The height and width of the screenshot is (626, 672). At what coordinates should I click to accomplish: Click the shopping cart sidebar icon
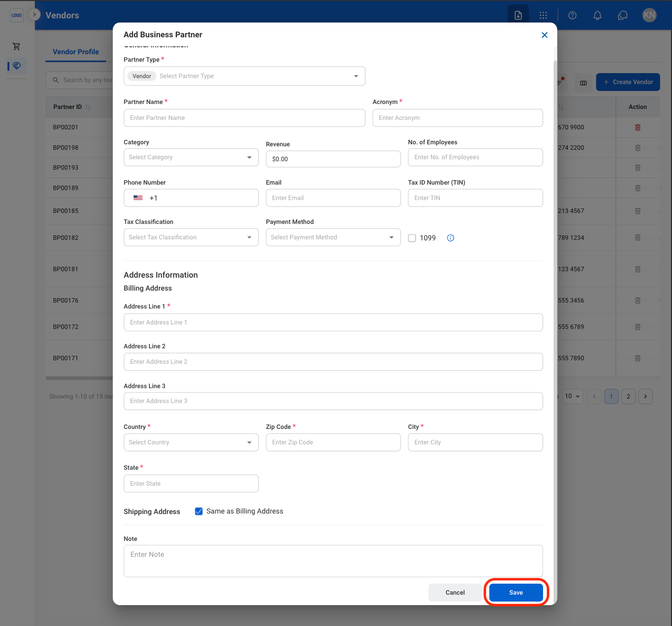[16, 46]
